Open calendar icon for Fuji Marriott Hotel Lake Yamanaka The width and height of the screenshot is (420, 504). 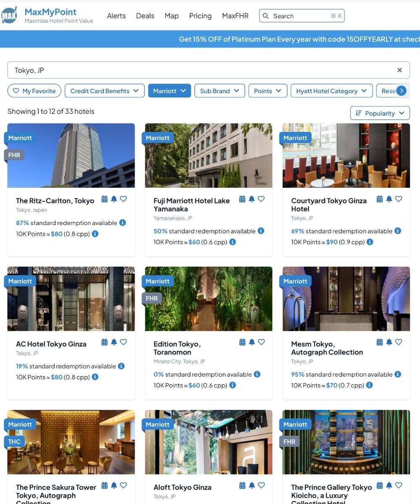pyautogui.click(x=242, y=199)
